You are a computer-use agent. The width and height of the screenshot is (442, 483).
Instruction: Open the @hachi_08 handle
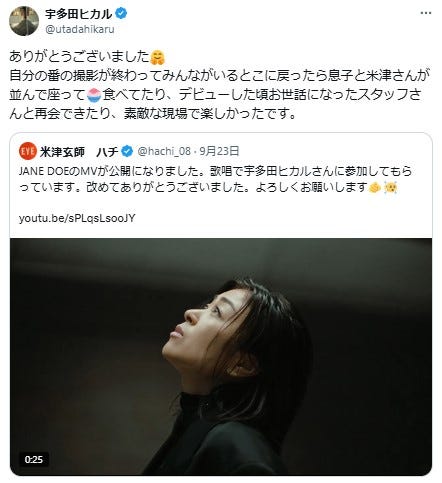pos(164,152)
